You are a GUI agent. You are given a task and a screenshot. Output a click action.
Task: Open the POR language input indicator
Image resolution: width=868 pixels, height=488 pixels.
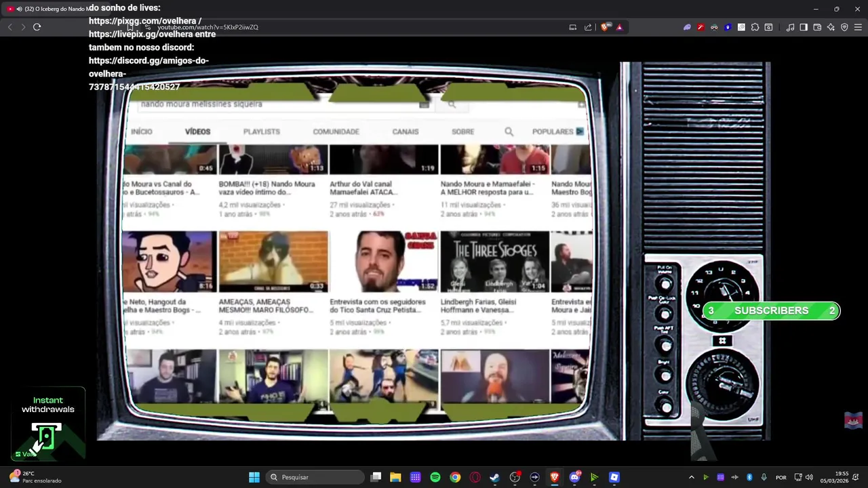pyautogui.click(x=781, y=477)
